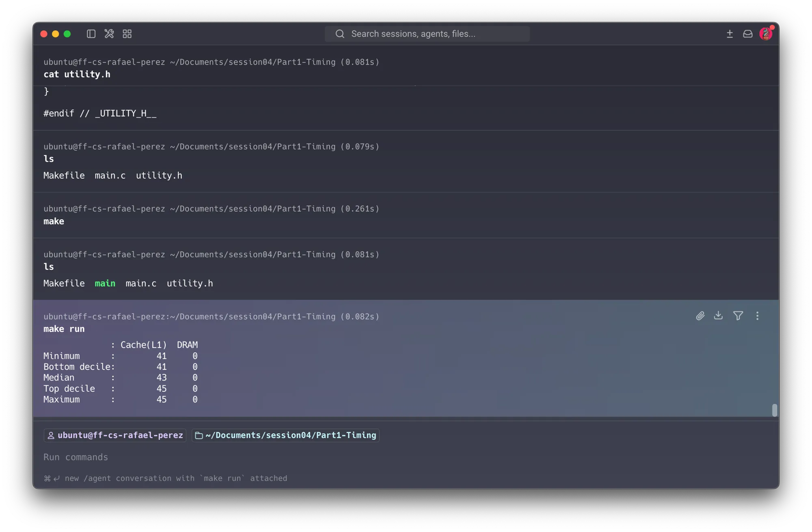Open a new session with plus icon

730,34
